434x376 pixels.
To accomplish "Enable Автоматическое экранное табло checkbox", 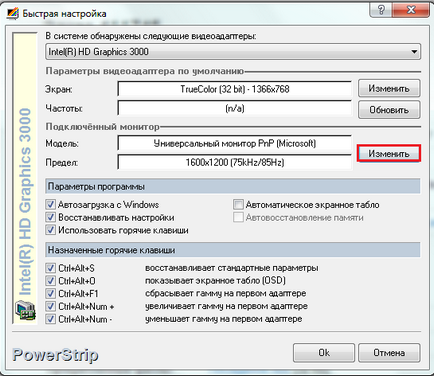I will coord(238,205).
